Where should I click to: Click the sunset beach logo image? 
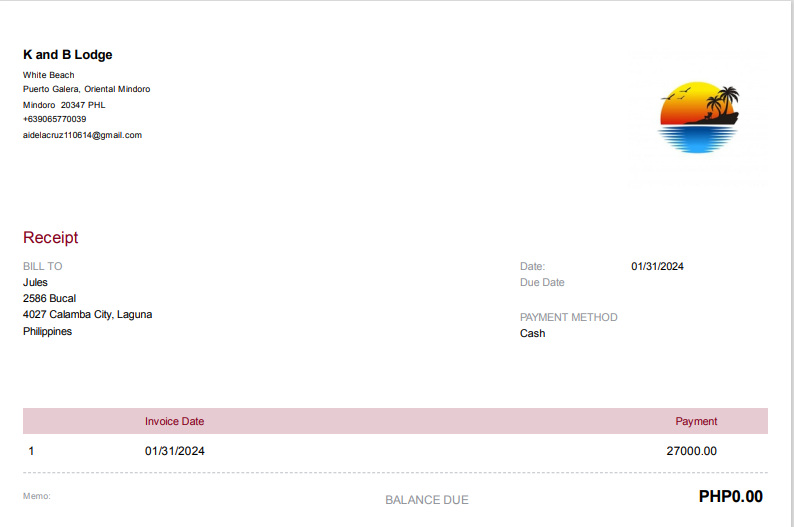click(x=699, y=117)
